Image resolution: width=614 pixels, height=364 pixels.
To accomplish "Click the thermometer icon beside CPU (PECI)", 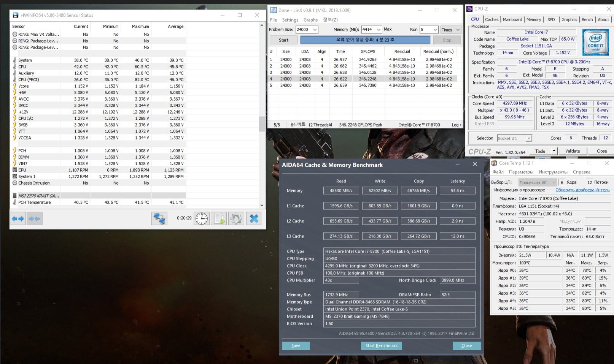I will 15,79.
